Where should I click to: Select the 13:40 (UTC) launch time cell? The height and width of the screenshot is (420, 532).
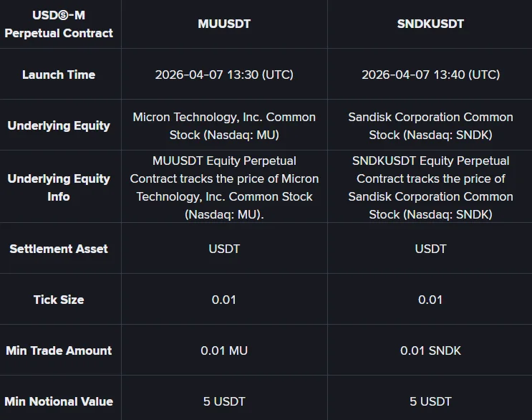point(430,75)
